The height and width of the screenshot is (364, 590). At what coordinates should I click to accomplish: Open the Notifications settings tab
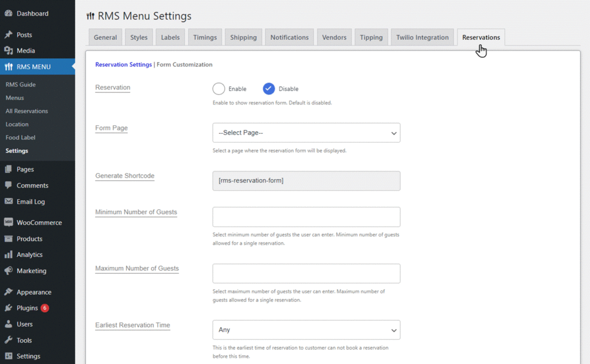[x=289, y=37]
